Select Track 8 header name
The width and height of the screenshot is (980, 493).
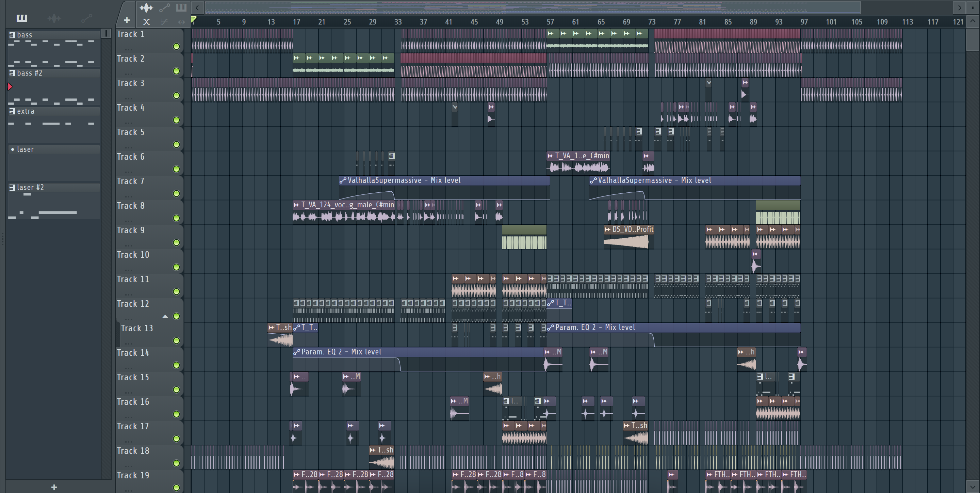pos(130,206)
